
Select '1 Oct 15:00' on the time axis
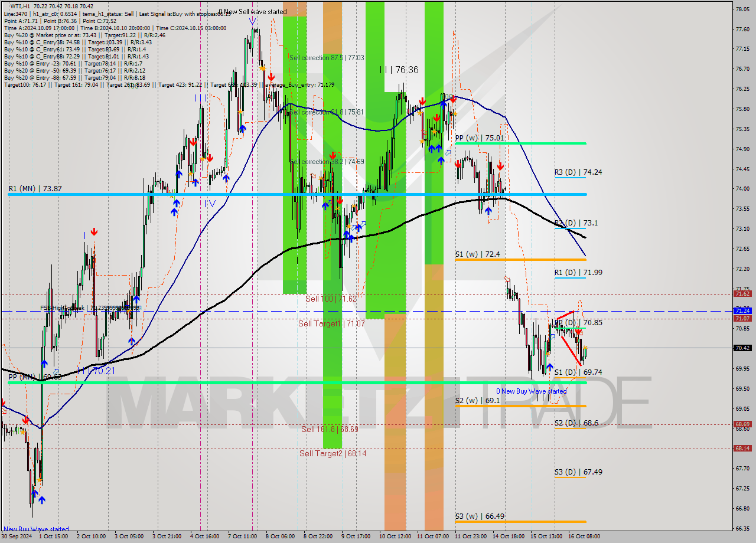pyautogui.click(x=54, y=537)
